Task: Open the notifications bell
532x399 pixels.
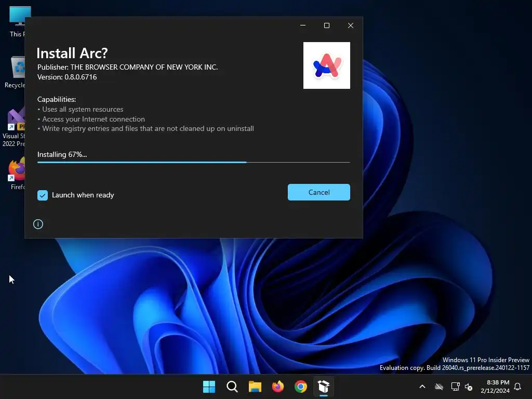Action: tap(518, 387)
